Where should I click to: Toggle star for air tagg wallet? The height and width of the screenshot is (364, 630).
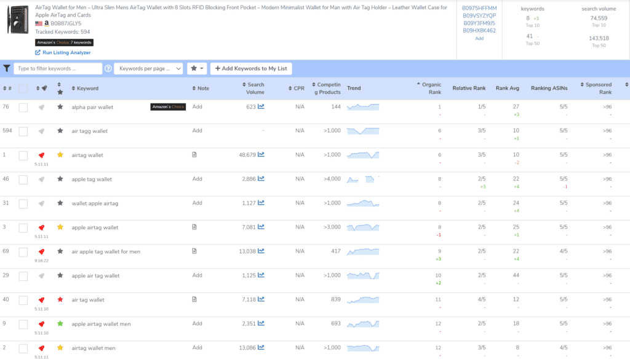(x=60, y=130)
